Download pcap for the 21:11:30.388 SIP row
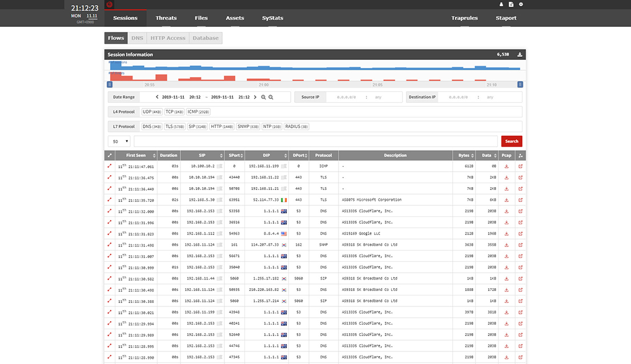 point(507,301)
